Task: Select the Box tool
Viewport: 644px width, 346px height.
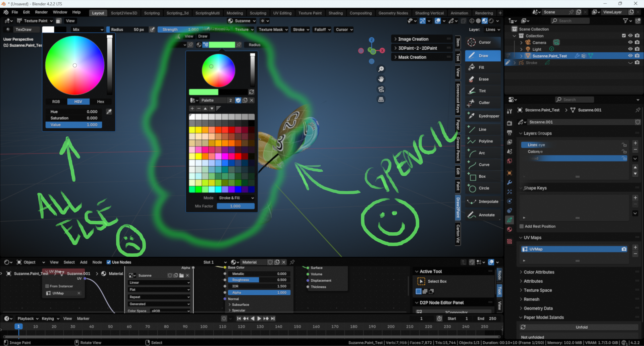Action: coord(483,176)
